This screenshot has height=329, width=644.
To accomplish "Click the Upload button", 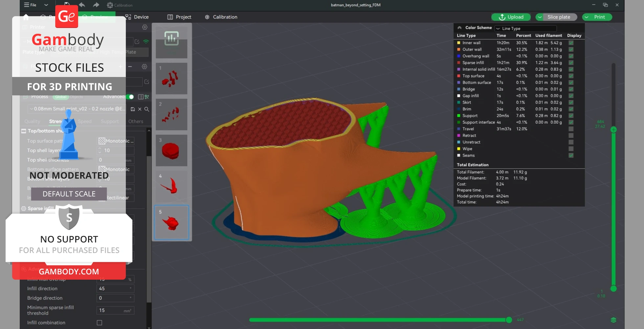I will click(x=511, y=17).
